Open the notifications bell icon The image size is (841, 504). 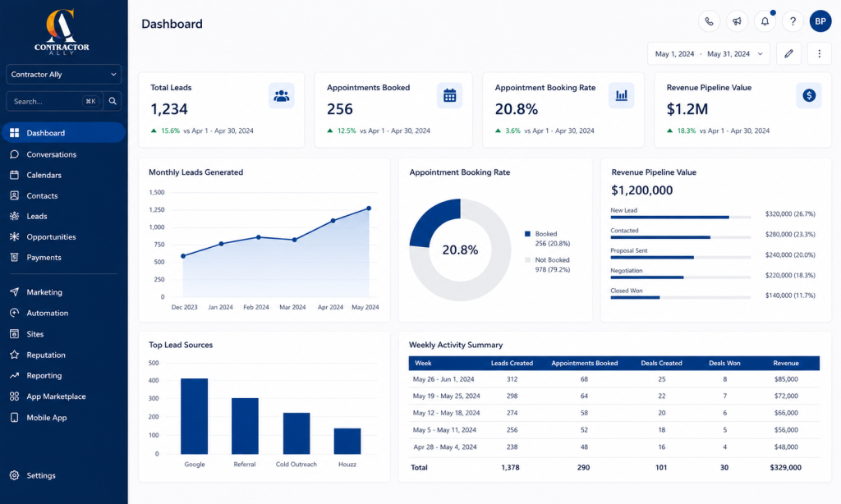coord(765,21)
